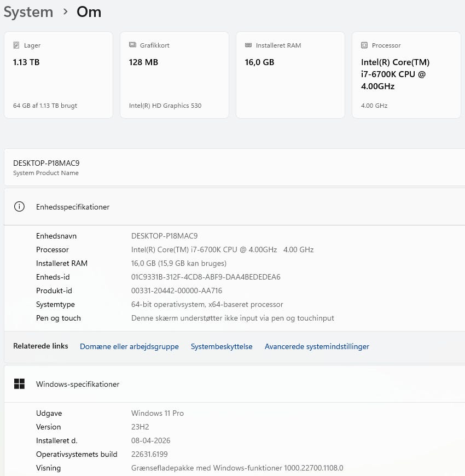465x476 pixels.
Task: Click the System Product Name label
Action: 46,173
